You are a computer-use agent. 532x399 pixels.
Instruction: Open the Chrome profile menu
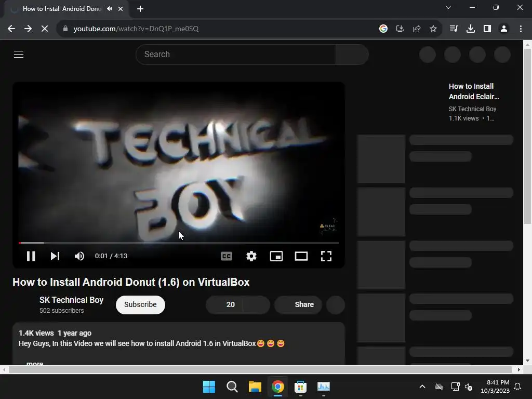coord(504,29)
